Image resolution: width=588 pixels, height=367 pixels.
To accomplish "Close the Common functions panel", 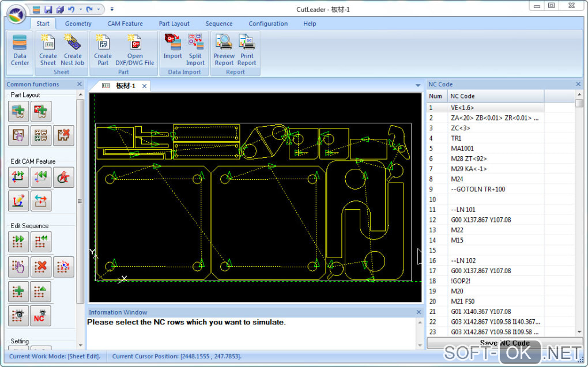I will pyautogui.click(x=80, y=84).
